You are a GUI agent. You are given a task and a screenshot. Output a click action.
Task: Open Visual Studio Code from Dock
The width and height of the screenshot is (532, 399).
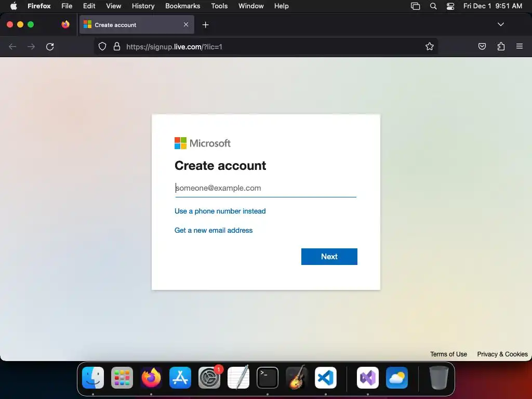click(326, 378)
